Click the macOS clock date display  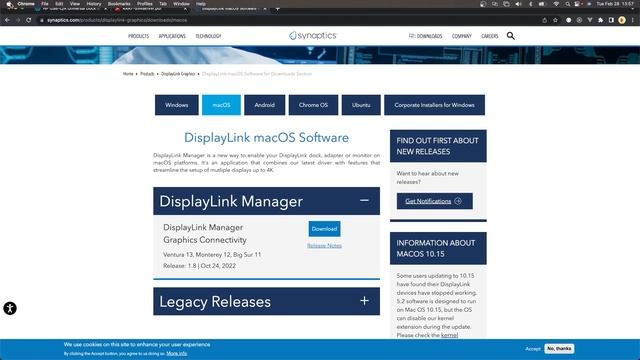point(615,4)
